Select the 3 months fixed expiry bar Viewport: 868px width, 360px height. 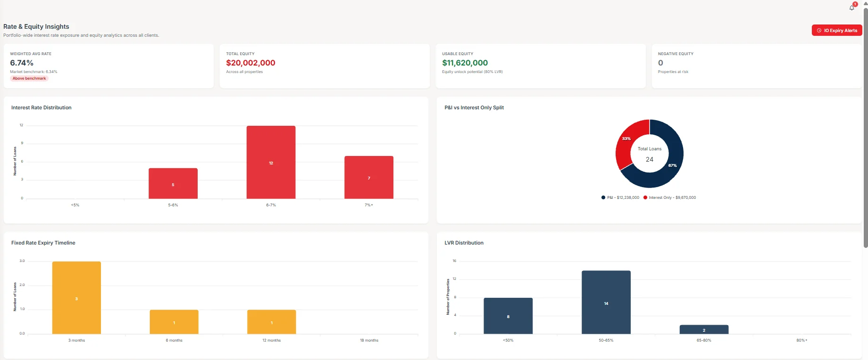(x=76, y=298)
